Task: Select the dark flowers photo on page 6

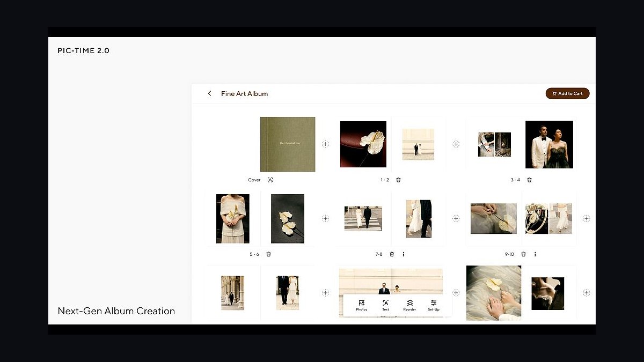Action: click(x=288, y=218)
